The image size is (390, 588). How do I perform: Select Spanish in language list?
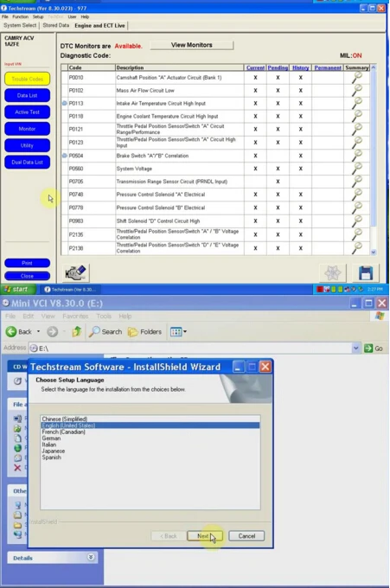coord(150,457)
